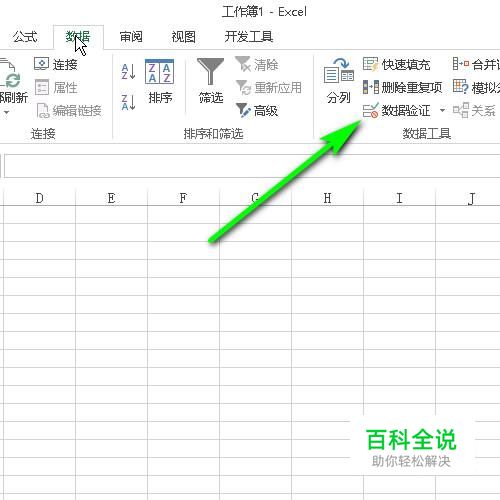
Task: Click the 高级 label text
Action: 266,111
